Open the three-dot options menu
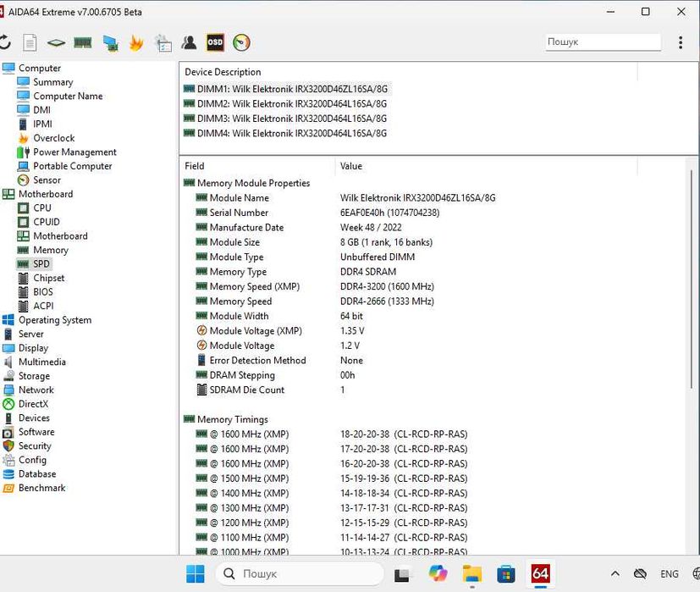 pyautogui.click(x=681, y=42)
